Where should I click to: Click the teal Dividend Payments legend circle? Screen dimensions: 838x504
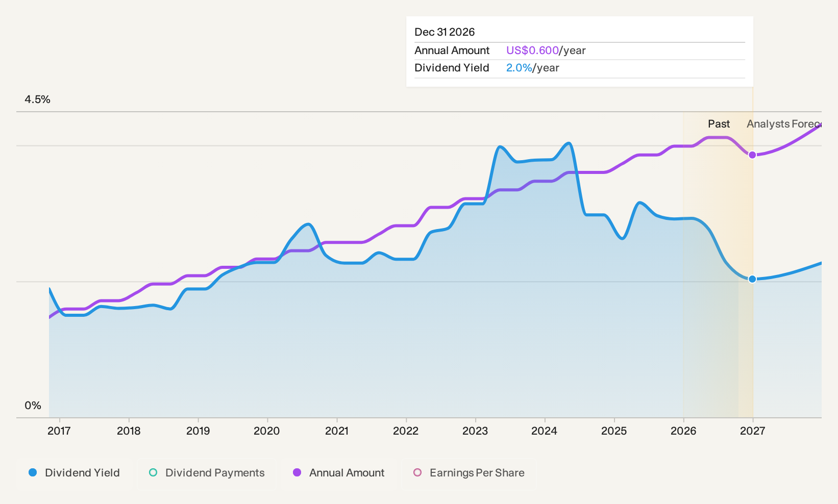click(x=153, y=472)
